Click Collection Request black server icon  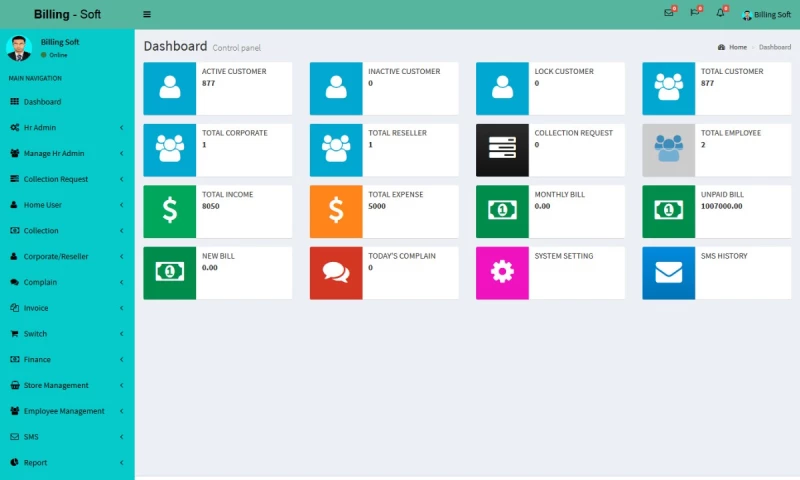click(502, 150)
